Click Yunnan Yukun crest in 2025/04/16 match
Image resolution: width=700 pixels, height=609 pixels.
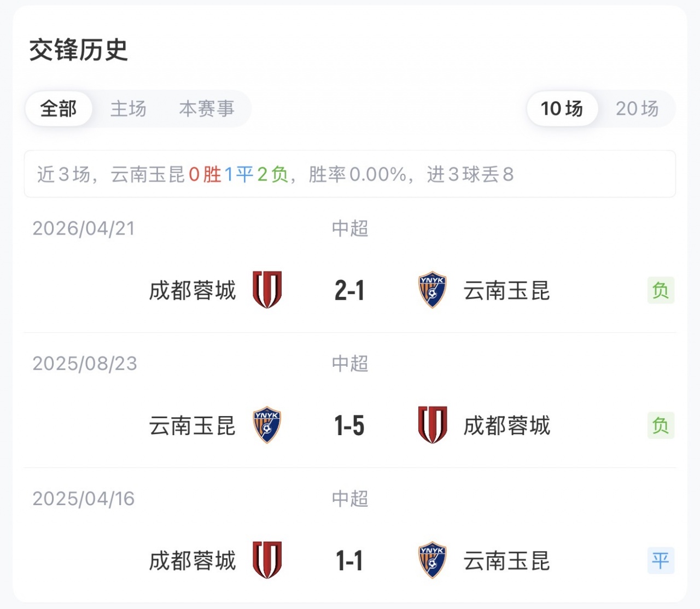click(x=432, y=560)
